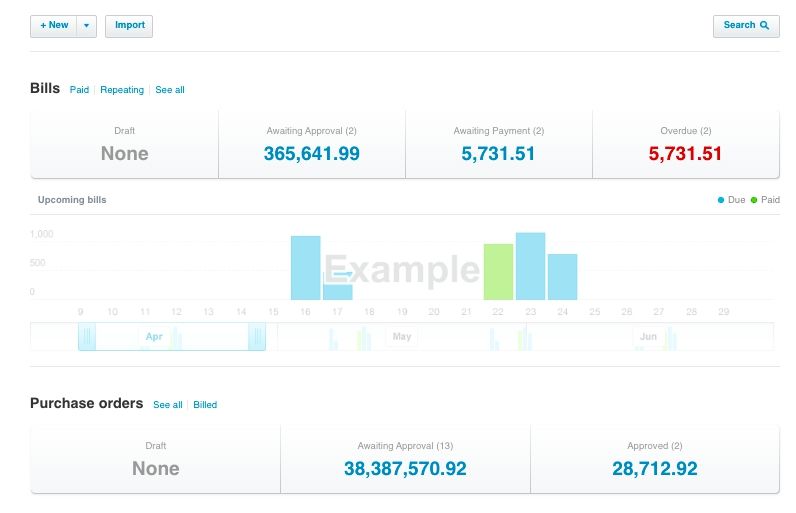Open bills Awaiting Payment amount 5,731.51

(x=498, y=154)
